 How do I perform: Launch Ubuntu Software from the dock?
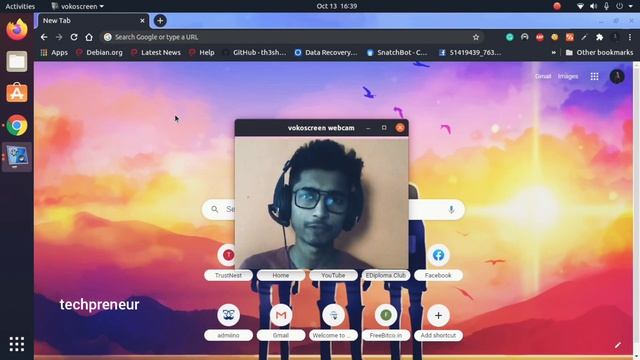[x=17, y=93]
